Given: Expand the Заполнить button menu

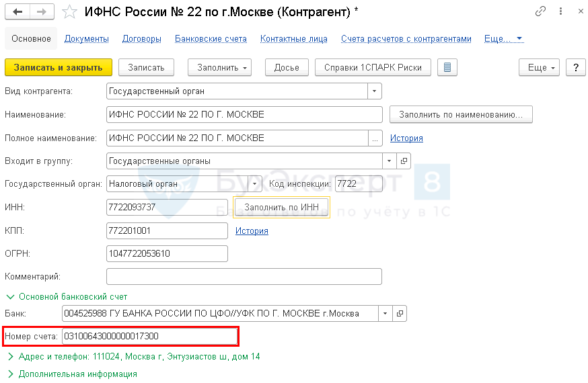Looking at the screenshot, I should (219, 67).
